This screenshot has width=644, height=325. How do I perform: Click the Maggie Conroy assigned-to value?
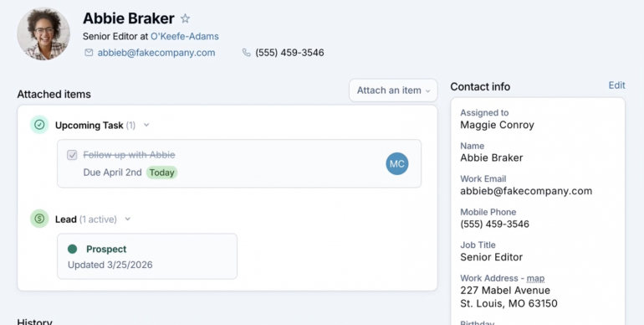497,125
